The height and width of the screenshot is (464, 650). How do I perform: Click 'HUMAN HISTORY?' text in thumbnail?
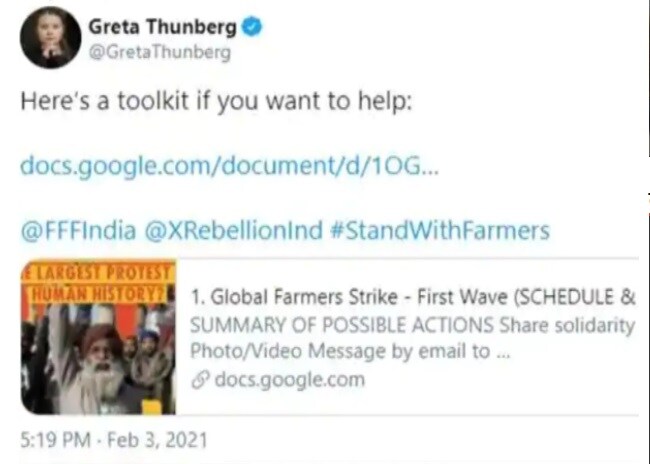[99, 293]
